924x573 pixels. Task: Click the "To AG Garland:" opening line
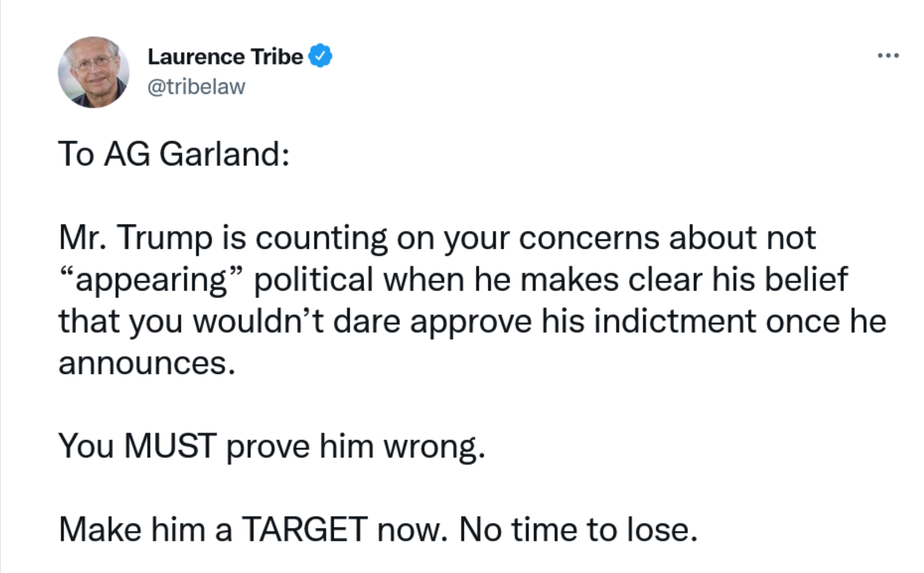click(x=174, y=154)
